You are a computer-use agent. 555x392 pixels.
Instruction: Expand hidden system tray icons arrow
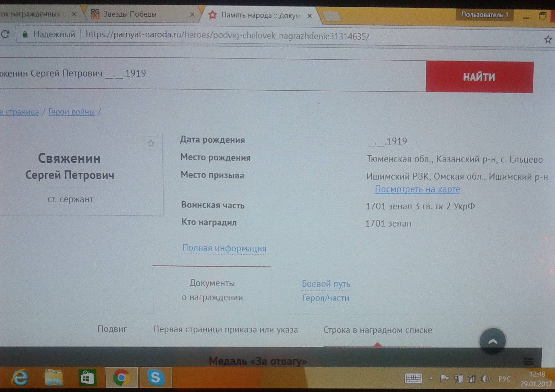[431, 378]
